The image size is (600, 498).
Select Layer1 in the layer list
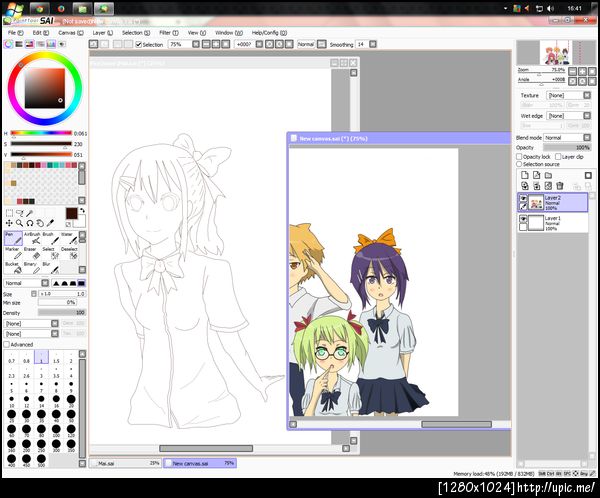(553, 223)
